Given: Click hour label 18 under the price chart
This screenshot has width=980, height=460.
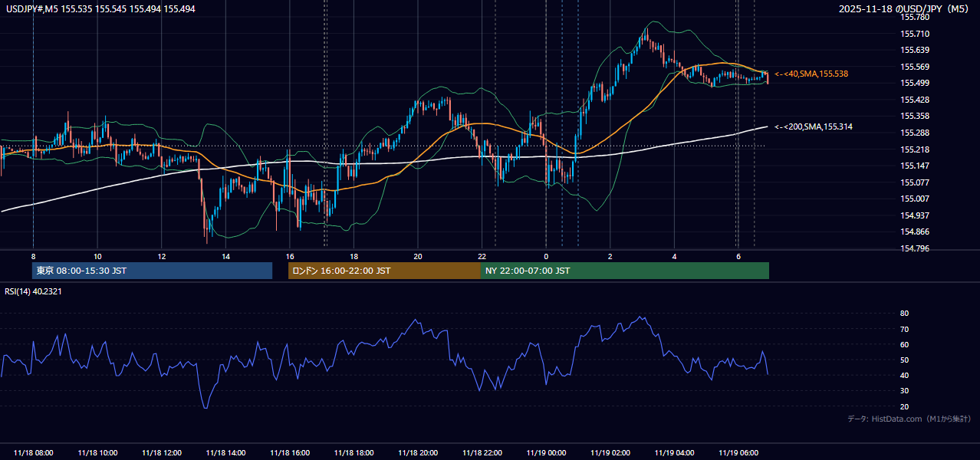Looking at the screenshot, I should [x=354, y=256].
